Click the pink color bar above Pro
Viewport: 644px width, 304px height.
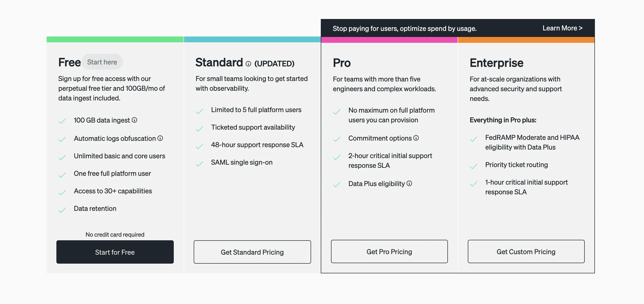point(389,40)
